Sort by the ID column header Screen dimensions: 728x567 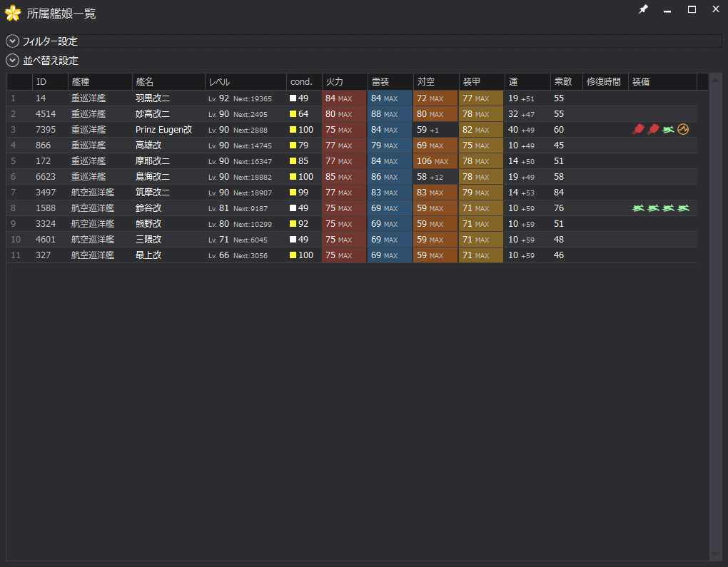(x=50, y=82)
